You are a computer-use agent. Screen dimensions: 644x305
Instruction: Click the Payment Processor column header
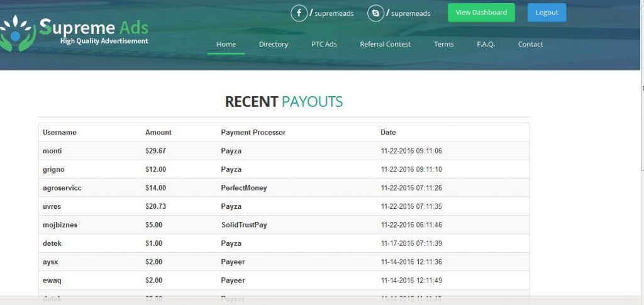click(253, 133)
